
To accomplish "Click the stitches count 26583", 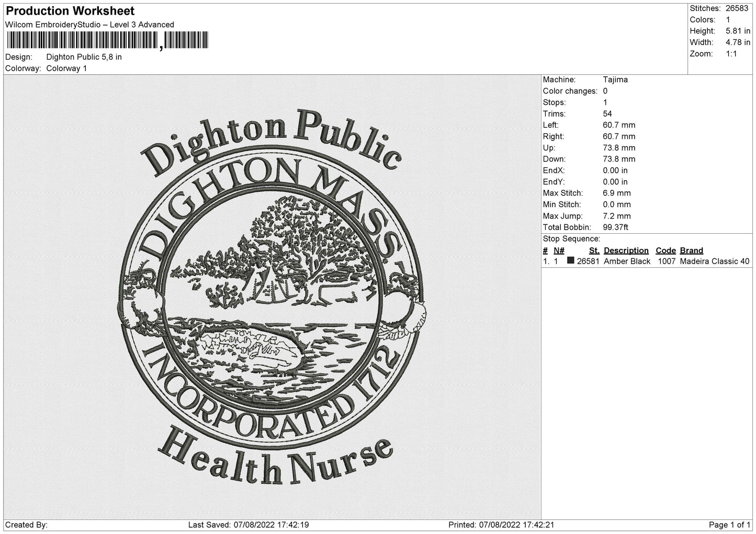I will 738,8.
